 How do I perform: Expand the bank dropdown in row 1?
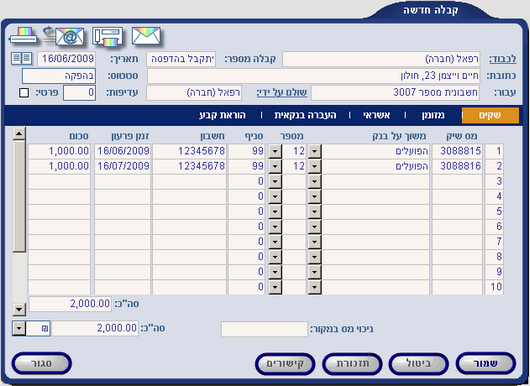pos(314,151)
